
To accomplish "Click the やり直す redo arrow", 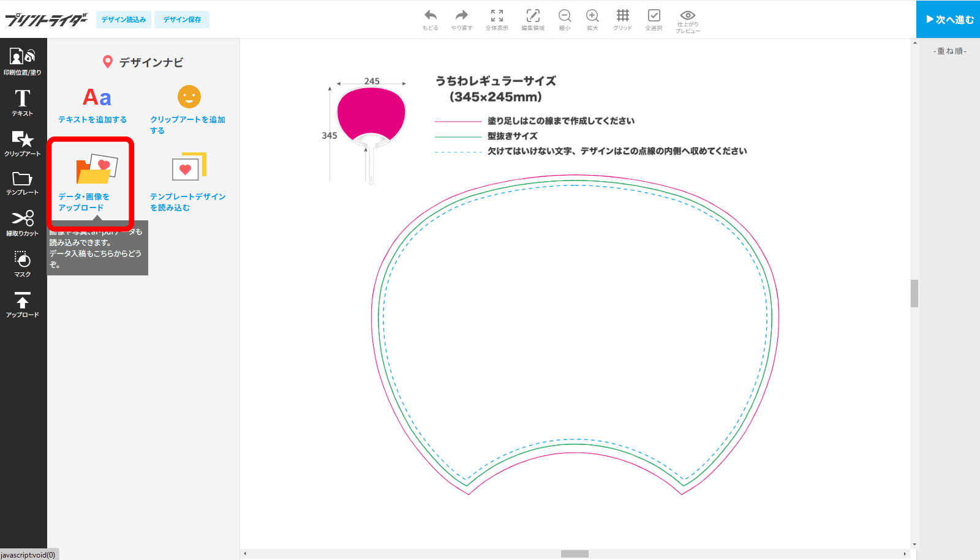I will [462, 20].
